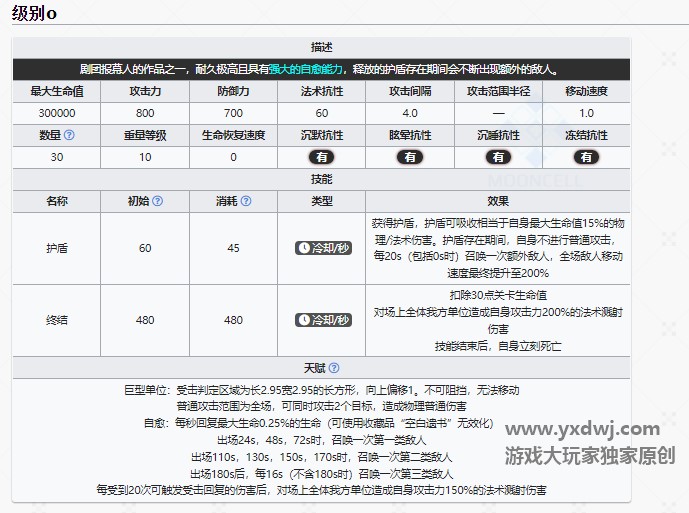Click the help icon next to 数量
689x513 pixels.
point(69,135)
